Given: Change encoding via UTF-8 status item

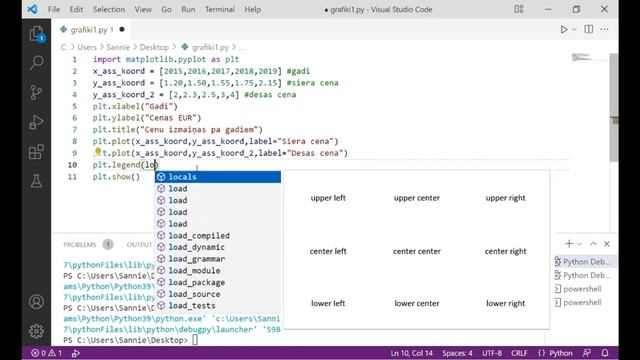Looking at the screenshot, I should click(492, 353).
